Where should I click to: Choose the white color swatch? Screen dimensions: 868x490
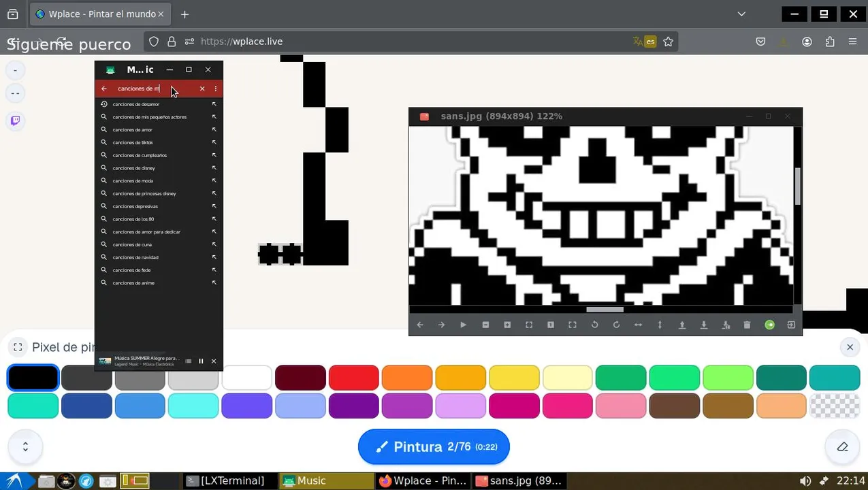tap(246, 378)
